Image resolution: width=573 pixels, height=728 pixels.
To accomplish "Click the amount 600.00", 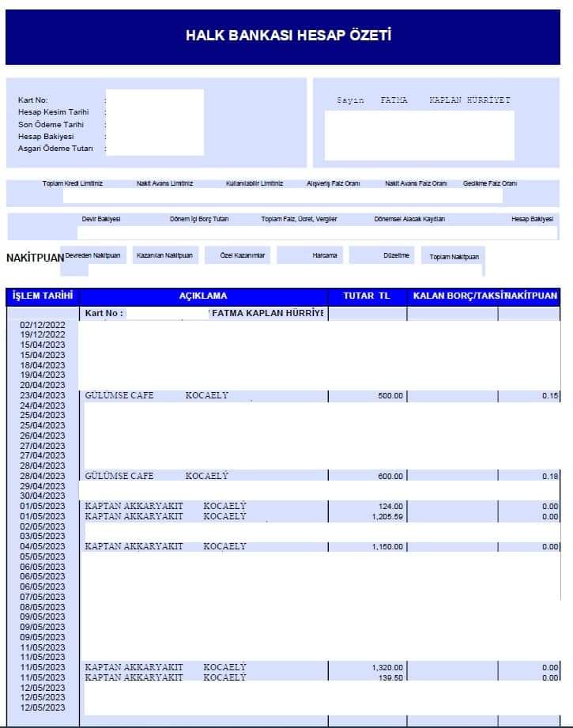I will click(390, 477).
